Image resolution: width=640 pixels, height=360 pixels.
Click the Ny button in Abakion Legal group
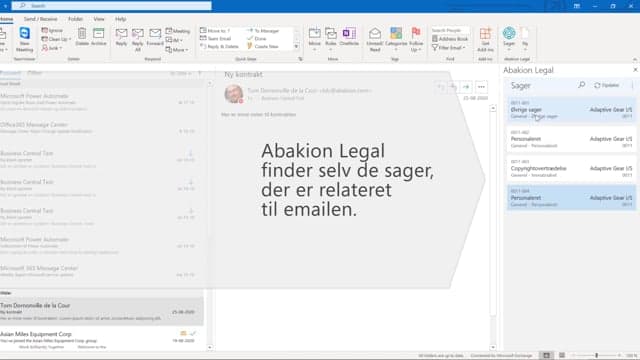[x=525, y=39]
